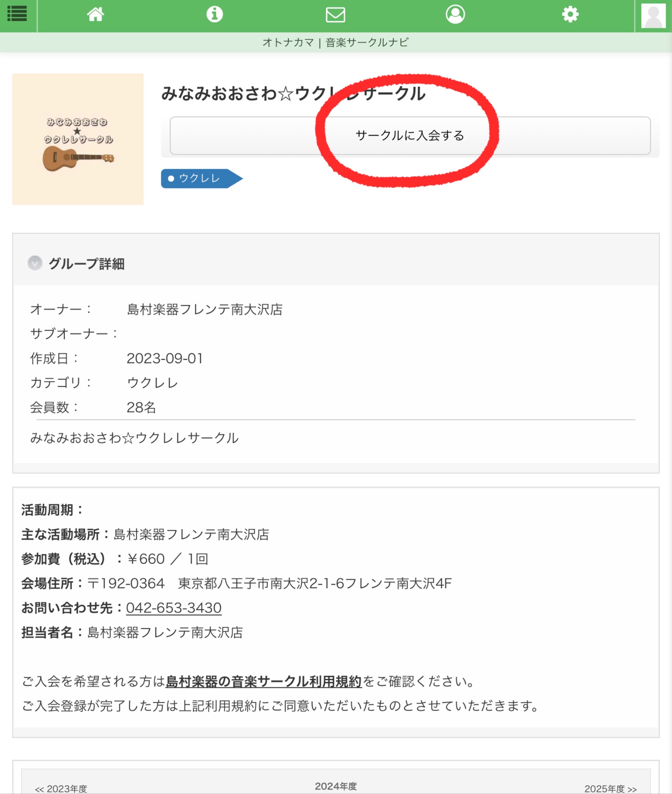Image resolution: width=672 pixels, height=794 pixels.
Task: Click the グループ詳細 panel header
Action: pyautogui.click(x=336, y=263)
